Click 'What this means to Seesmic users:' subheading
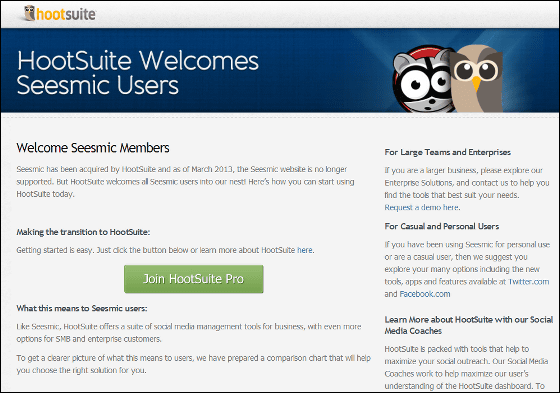560x393 pixels. [82, 308]
